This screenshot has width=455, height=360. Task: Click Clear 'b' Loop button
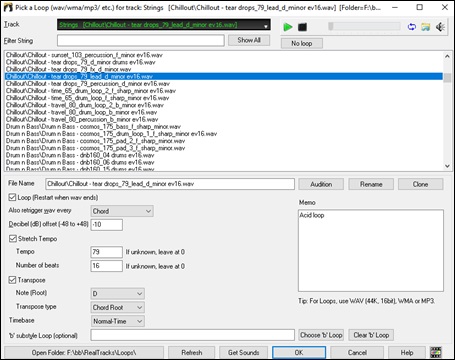(x=371, y=335)
